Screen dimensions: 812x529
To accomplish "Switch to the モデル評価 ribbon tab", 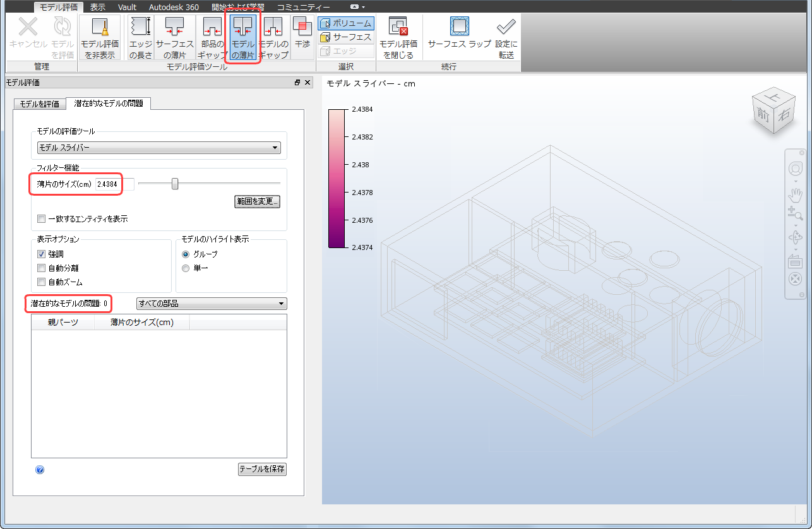I will click(x=58, y=7).
